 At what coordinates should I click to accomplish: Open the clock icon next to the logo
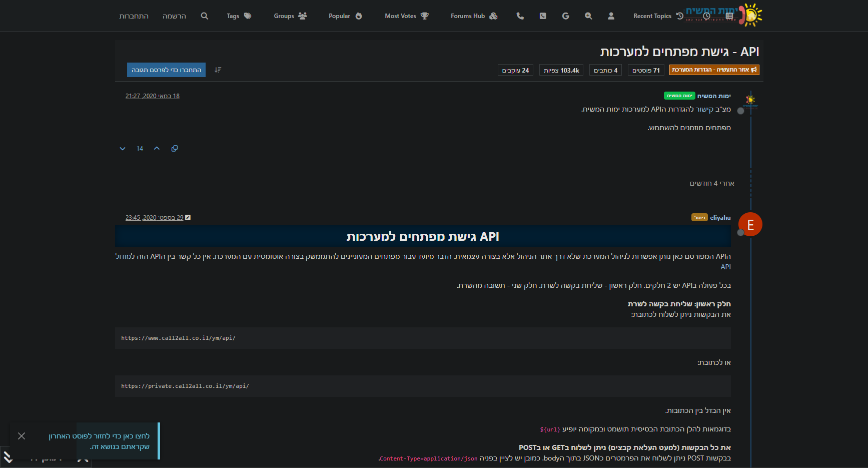tap(706, 16)
